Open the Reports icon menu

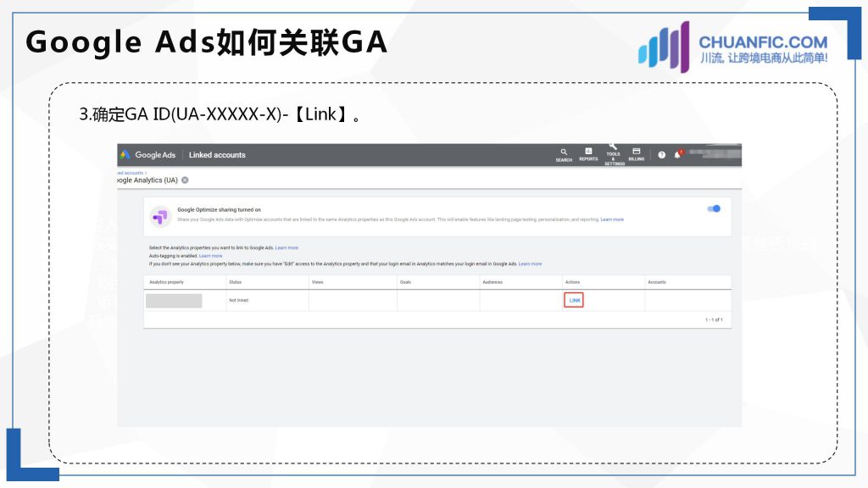(588, 154)
